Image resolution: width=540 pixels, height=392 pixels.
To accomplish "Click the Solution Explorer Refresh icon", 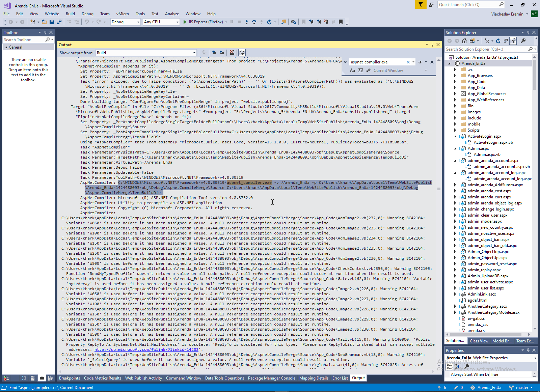I will pyautogui.click(x=498, y=41).
